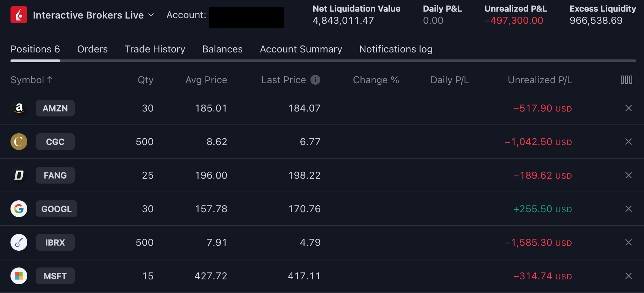Screen dimensions: 644x293
Task: Open the Trade History tab
Action: 155,49
